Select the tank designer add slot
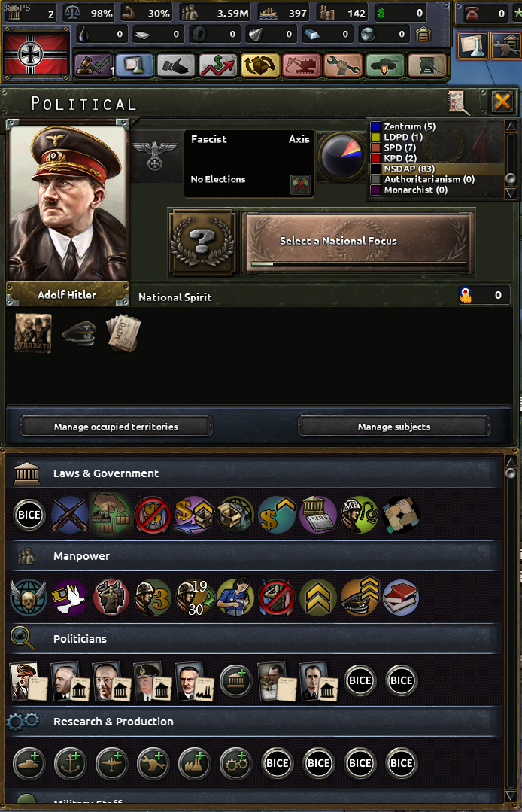Image resolution: width=522 pixels, height=812 pixels. [29, 763]
